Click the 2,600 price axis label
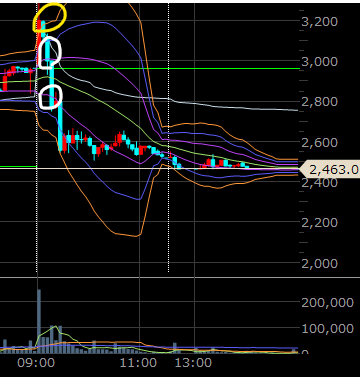This screenshot has width=360, height=377. pos(319,142)
